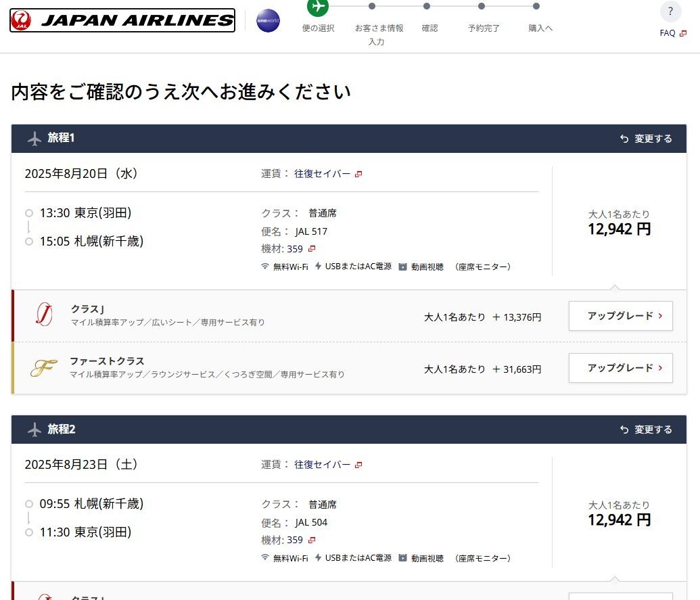Click the oneworld alliance logo

(x=268, y=20)
